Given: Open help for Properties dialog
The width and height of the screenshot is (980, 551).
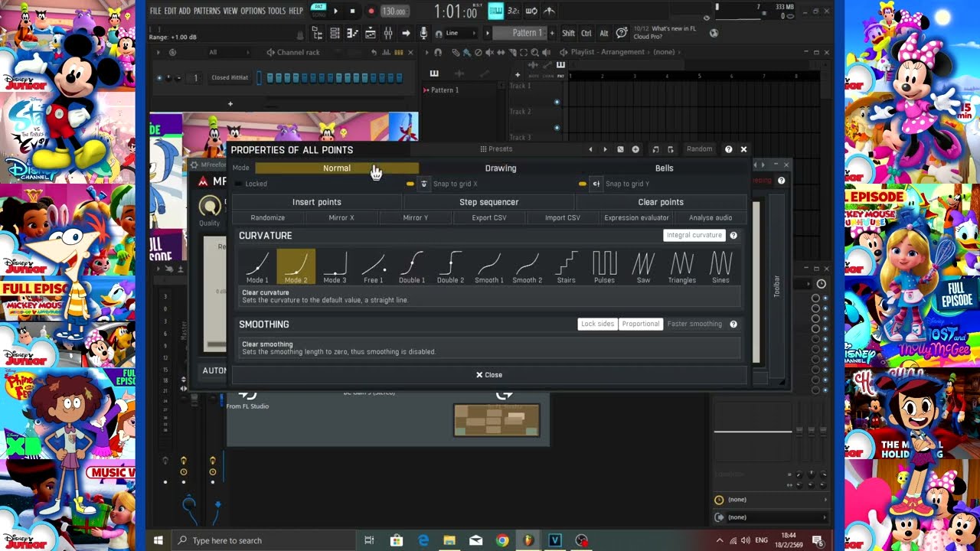Looking at the screenshot, I should coord(728,149).
